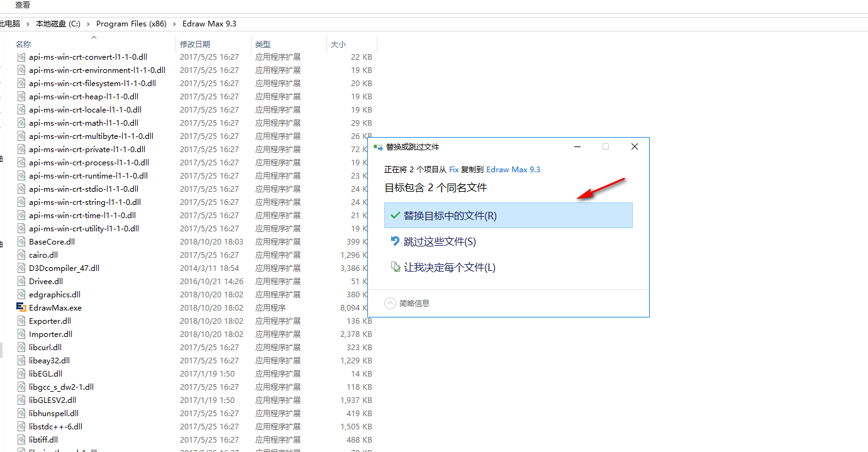The width and height of the screenshot is (868, 452).
Task: Click the libcurl.dll file icon
Action: pyautogui.click(x=21, y=347)
